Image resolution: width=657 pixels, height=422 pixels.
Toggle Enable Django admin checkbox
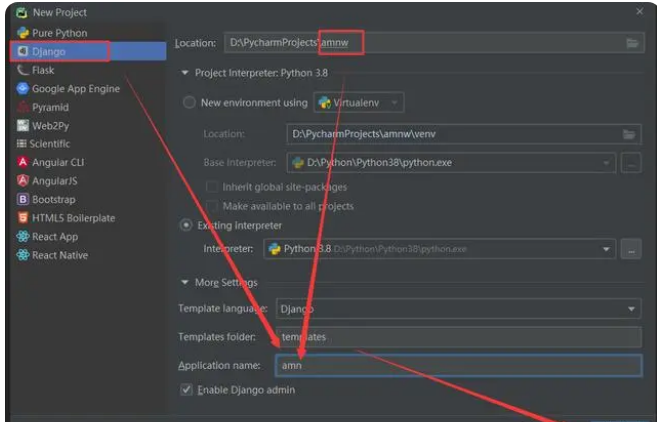[x=186, y=390]
